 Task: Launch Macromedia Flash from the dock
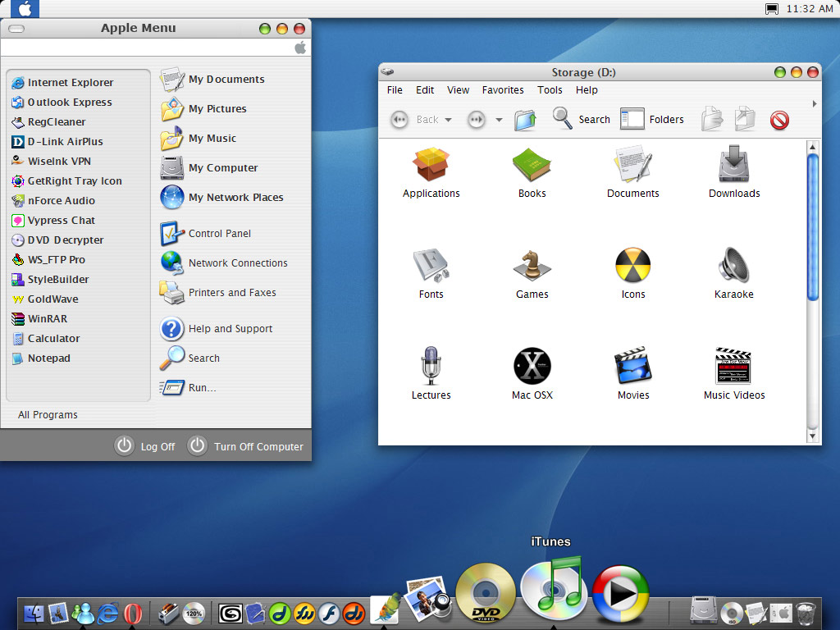(329, 613)
